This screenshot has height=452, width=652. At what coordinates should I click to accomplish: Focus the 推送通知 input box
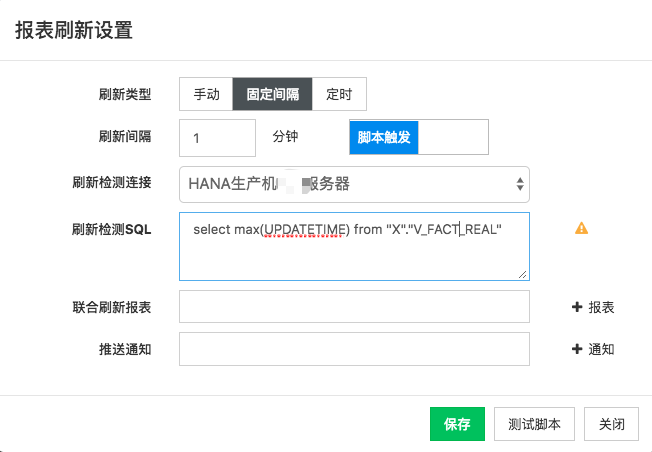[x=354, y=349]
